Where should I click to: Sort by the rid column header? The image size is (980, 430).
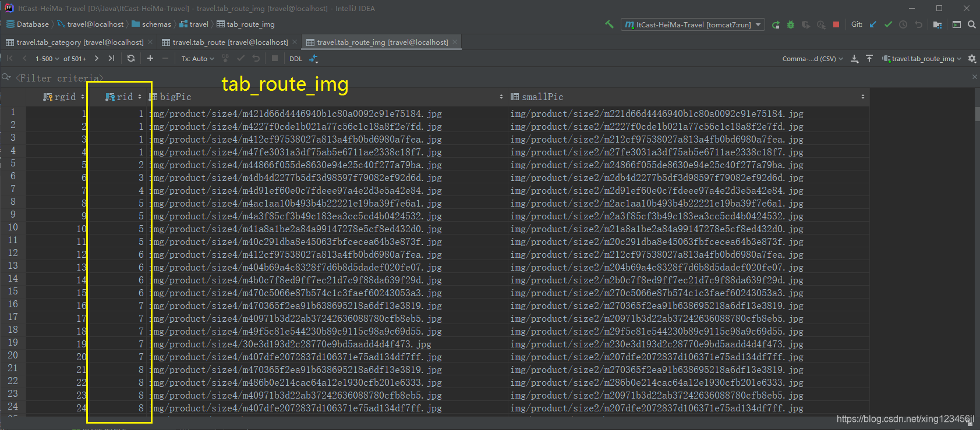[123, 97]
